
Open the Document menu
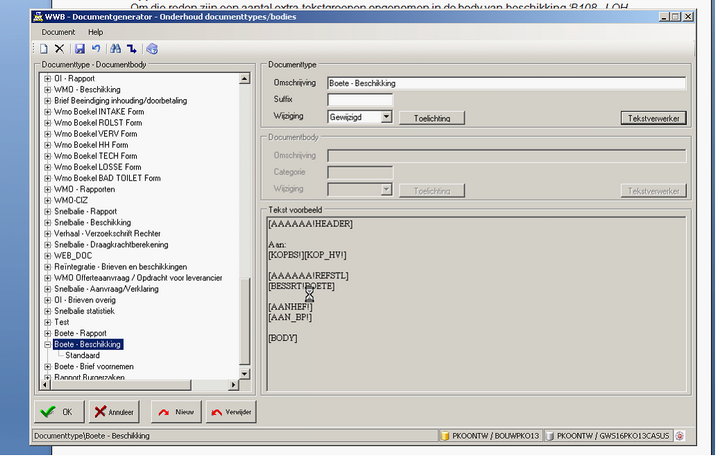point(58,32)
